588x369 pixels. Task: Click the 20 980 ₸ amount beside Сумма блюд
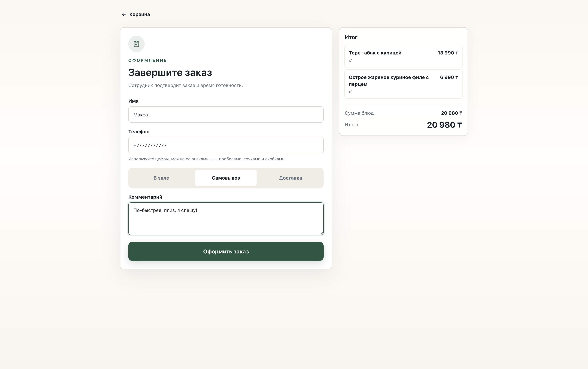tap(451, 113)
